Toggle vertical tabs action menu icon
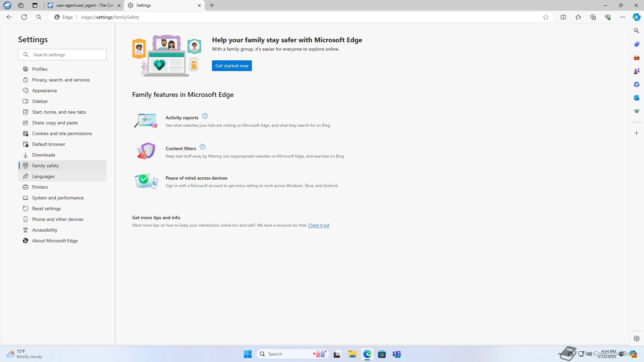This screenshot has width=644, height=362. (x=35, y=5)
